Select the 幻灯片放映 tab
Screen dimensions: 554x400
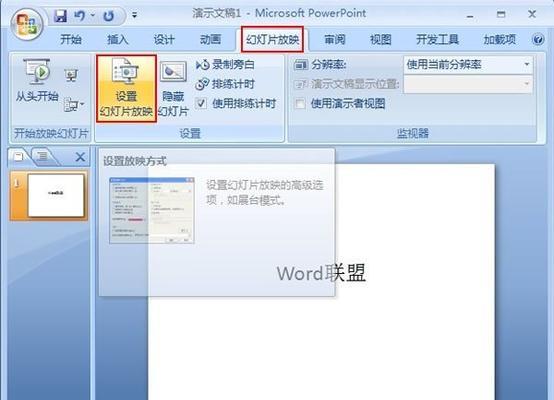tap(272, 40)
